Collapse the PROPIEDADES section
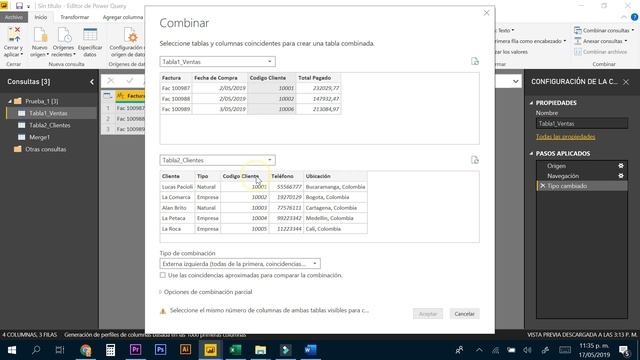This screenshot has width=640, height=360. coord(531,103)
